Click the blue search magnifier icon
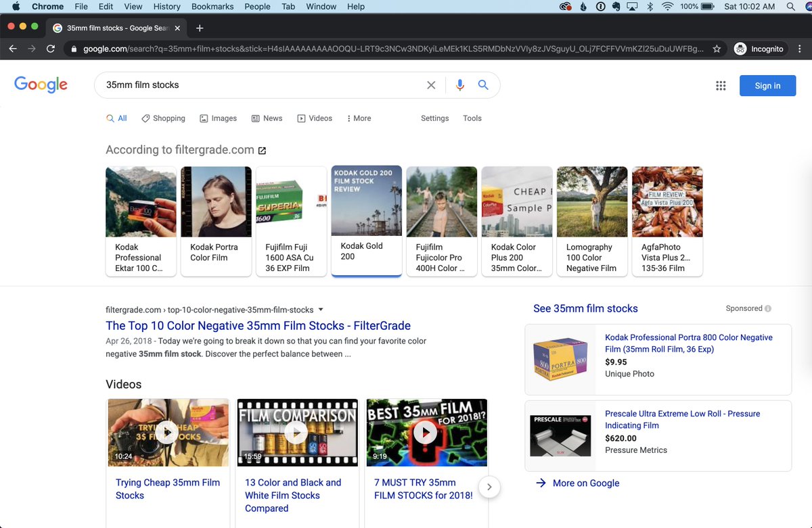This screenshot has height=528, width=812. click(x=483, y=85)
